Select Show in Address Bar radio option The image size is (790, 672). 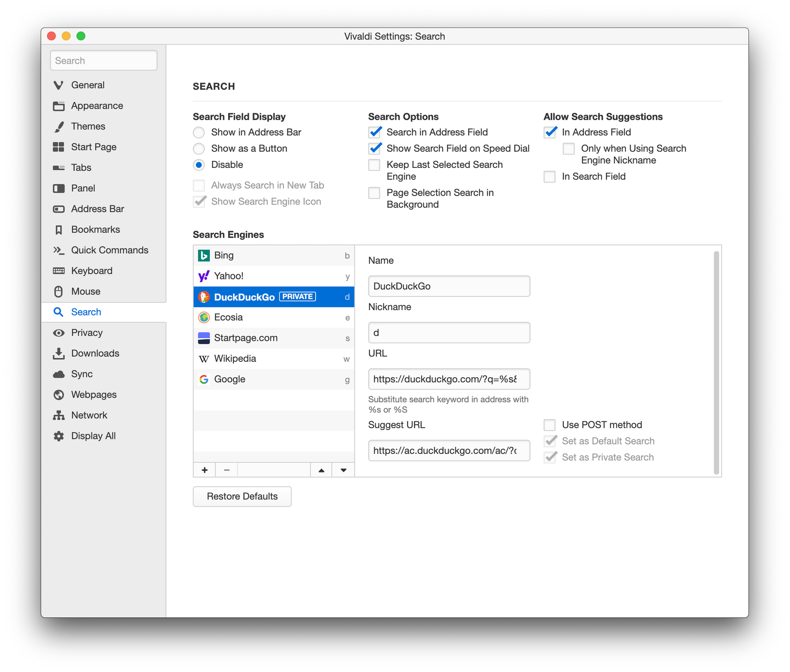(x=199, y=132)
